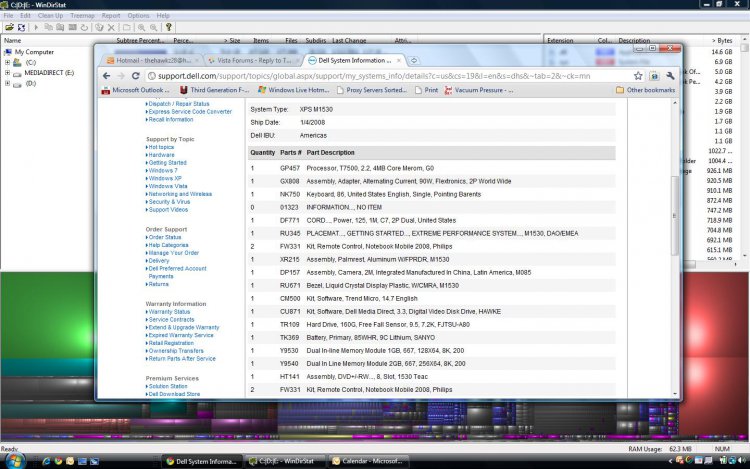Click the WinDirStat toolbar play arrow icon
The width and height of the screenshot is (750, 469).
click(x=36, y=28)
